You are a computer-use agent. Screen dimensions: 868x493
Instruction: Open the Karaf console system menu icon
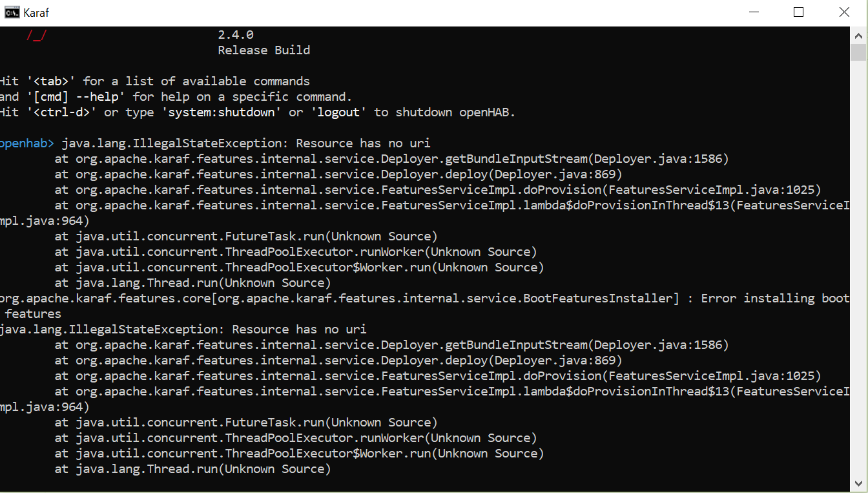pyautogui.click(x=12, y=13)
